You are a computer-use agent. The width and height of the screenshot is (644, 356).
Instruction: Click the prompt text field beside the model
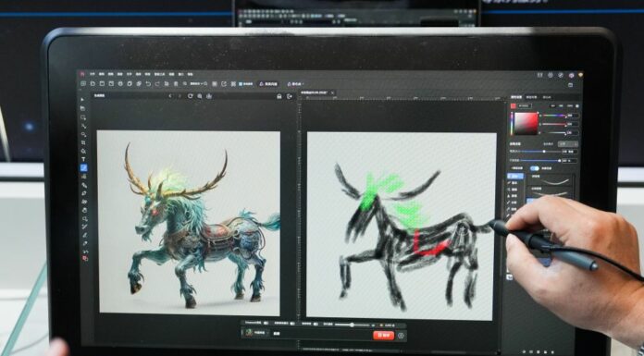[x=320, y=334]
